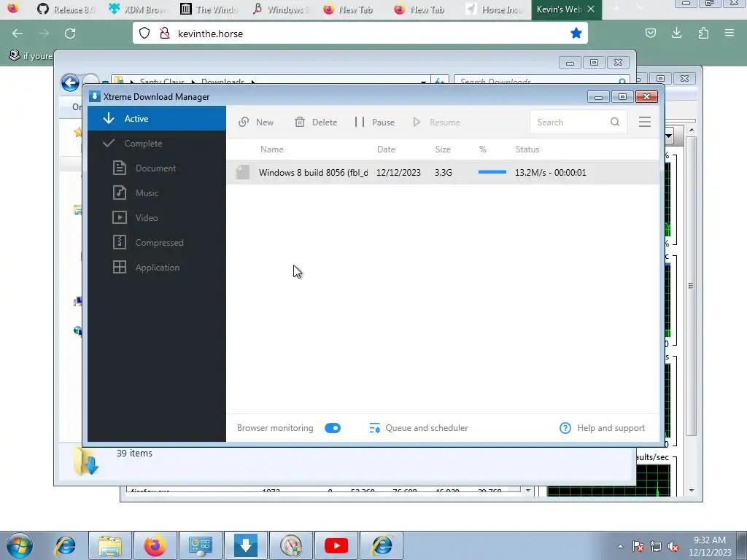Screen dimensions: 747x560
Task: Open Help and support
Action: (x=602, y=428)
